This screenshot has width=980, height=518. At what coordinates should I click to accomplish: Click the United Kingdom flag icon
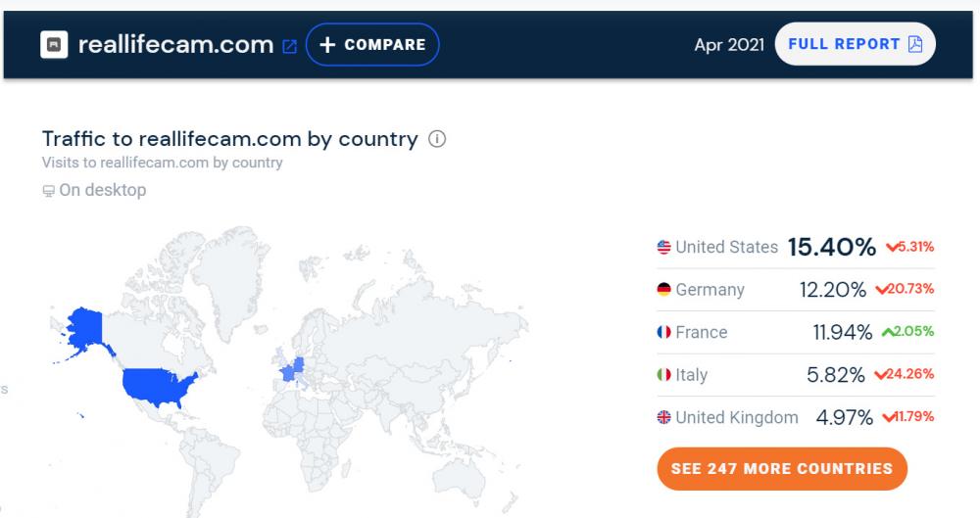tap(663, 418)
